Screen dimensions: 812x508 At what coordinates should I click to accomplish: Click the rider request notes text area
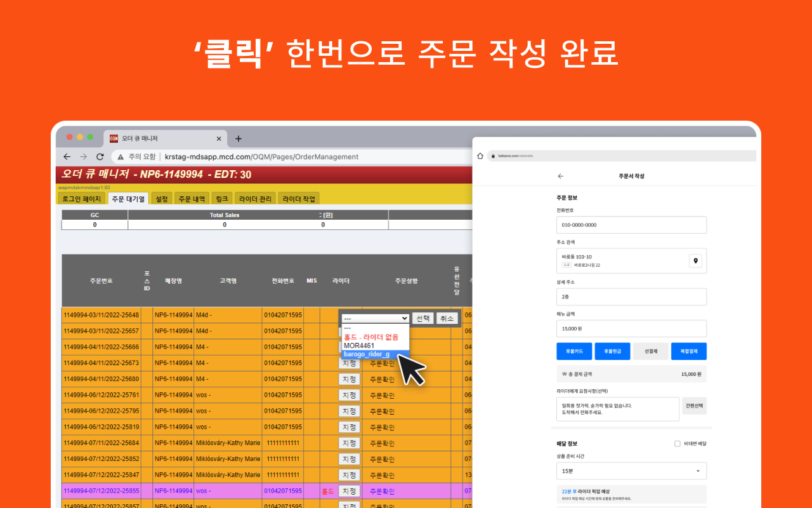coord(618,409)
